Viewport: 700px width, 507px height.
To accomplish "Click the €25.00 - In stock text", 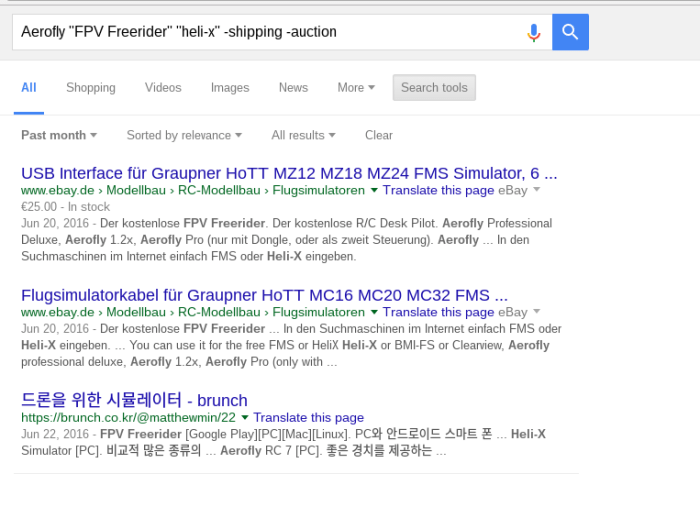I will 65,207.
